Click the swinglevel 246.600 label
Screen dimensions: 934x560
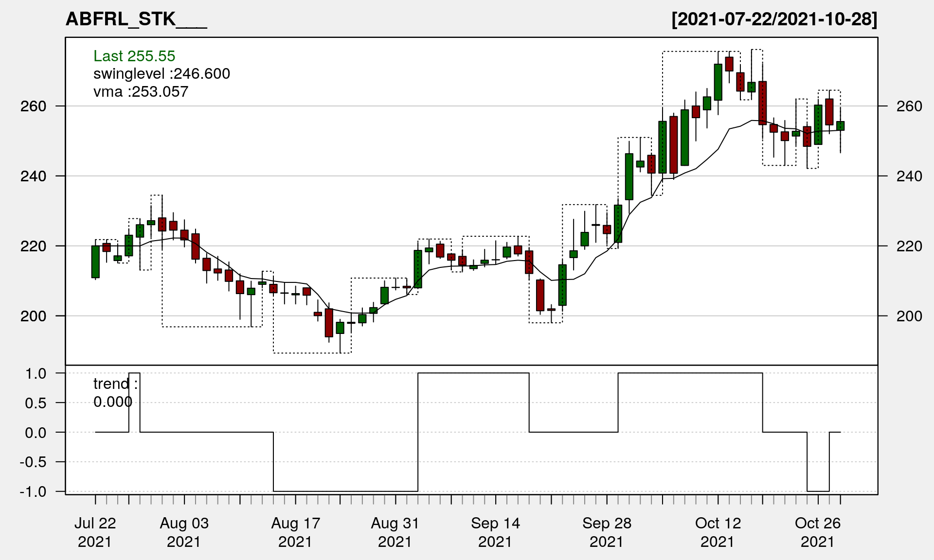pos(162,74)
